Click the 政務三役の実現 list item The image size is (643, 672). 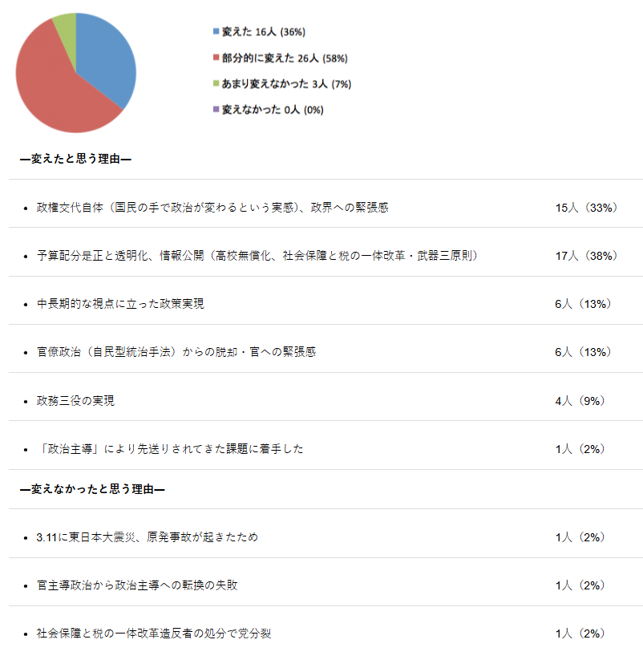click(x=75, y=400)
